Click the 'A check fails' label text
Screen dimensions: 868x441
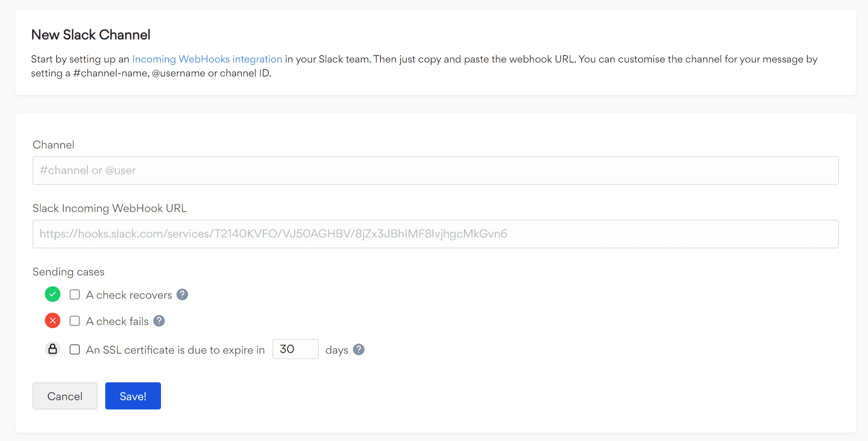tap(117, 321)
